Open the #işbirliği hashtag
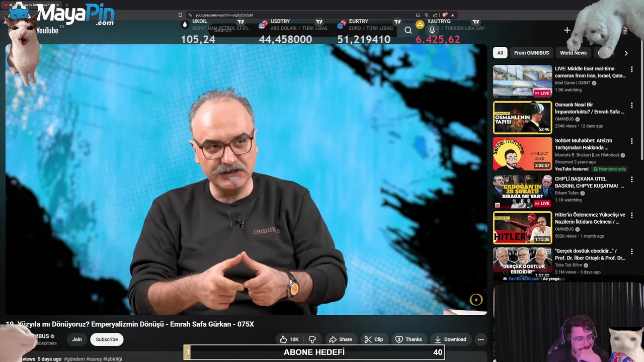Screen dimensions: 644x362 113,359
